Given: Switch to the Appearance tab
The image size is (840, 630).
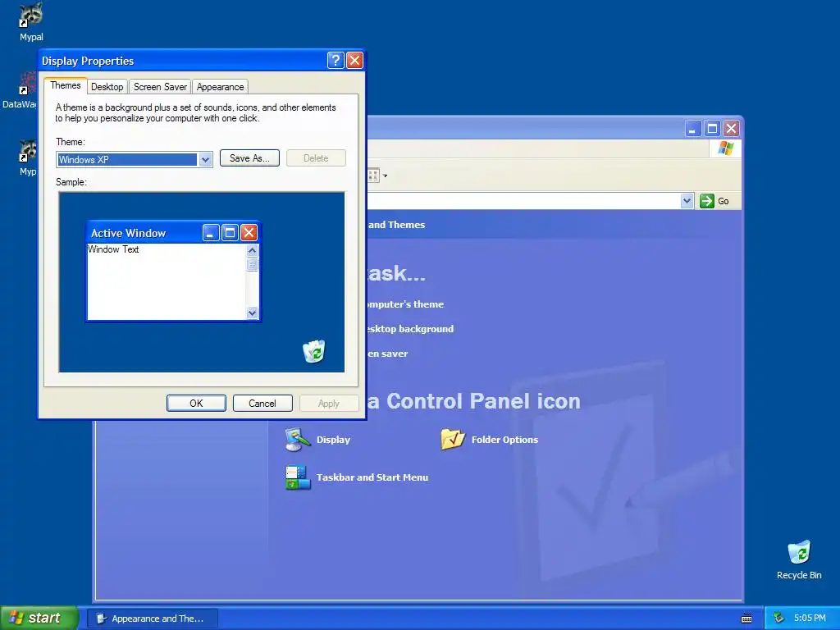Looking at the screenshot, I should click(220, 87).
